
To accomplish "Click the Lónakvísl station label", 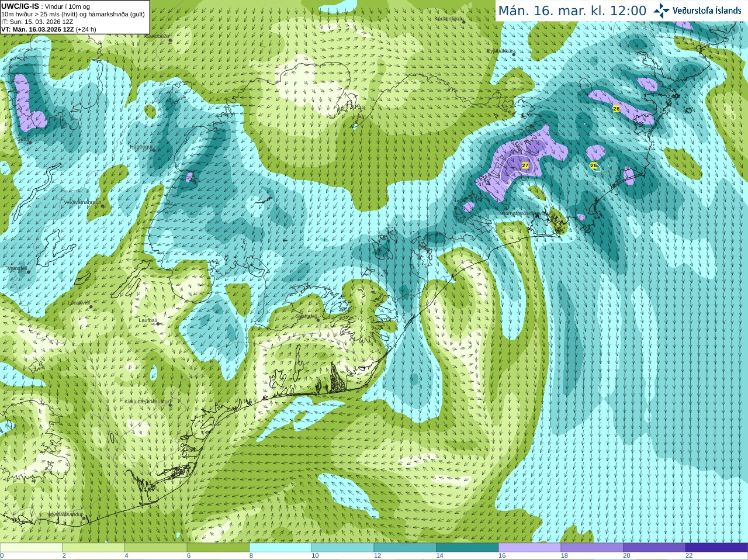I will pos(78,303).
